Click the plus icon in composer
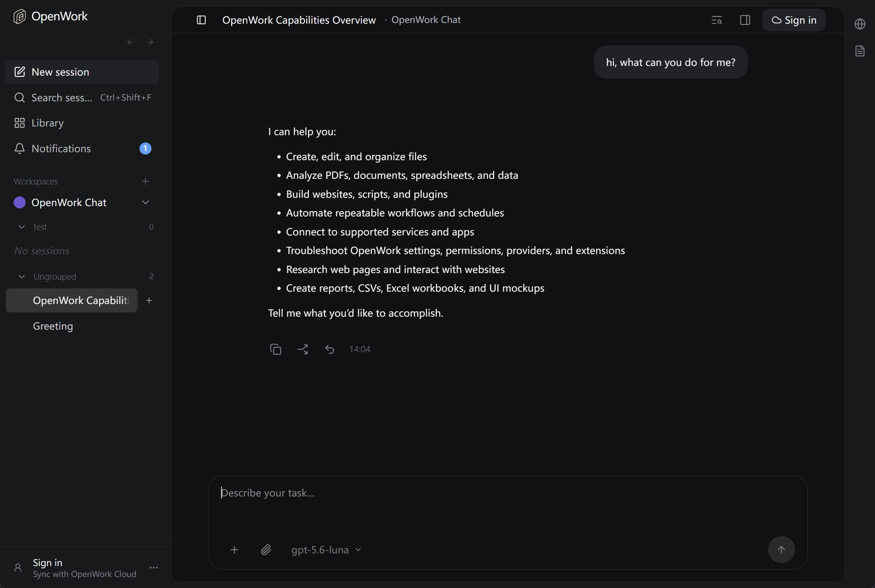Image resolution: width=875 pixels, height=588 pixels. (x=234, y=550)
